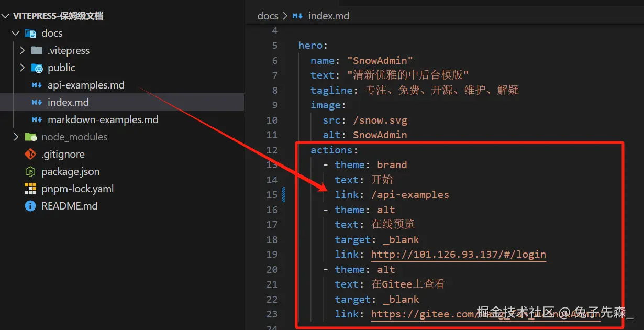Click the markdown icon of api-examples.md
This screenshot has height=330, width=644.
tap(37, 85)
